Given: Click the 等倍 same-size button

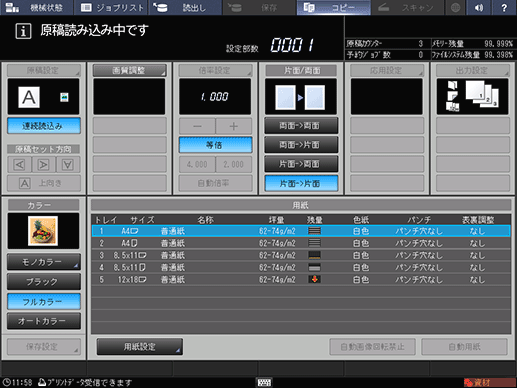Looking at the screenshot, I should tap(215, 145).
